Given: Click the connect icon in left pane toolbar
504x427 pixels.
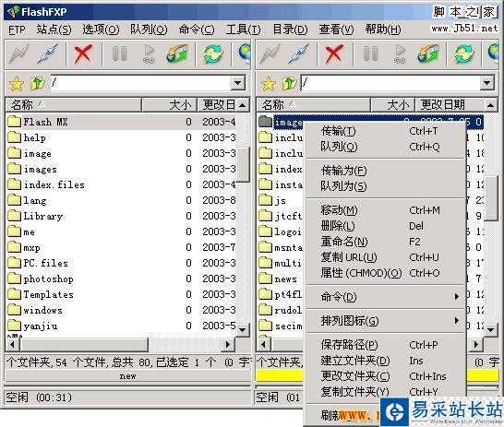Looking at the screenshot, I should click(x=19, y=53).
